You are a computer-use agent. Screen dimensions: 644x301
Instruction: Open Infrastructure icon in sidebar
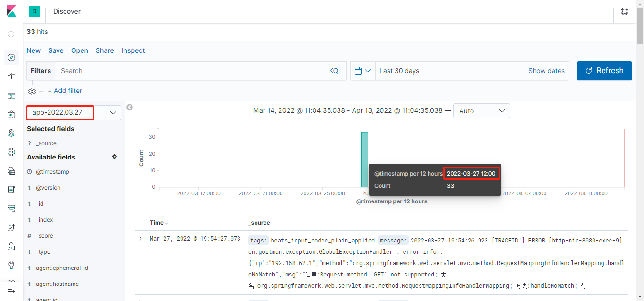(11, 171)
